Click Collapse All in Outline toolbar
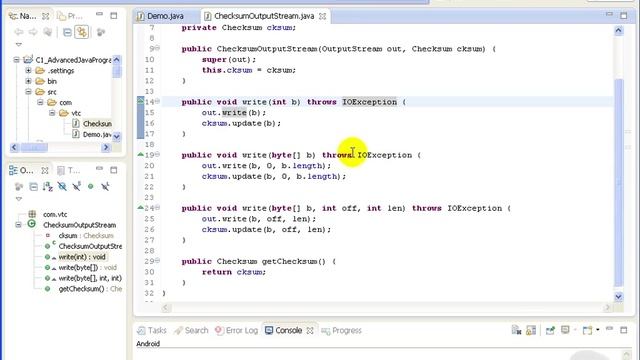Image resolution: width=640 pixels, height=360 pixels. (33, 187)
